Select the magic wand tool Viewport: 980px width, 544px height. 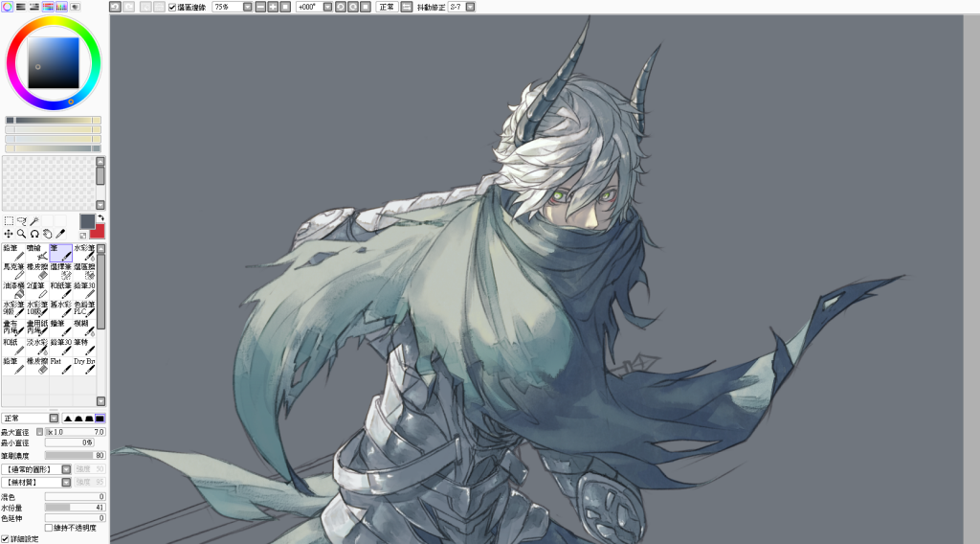point(33,220)
